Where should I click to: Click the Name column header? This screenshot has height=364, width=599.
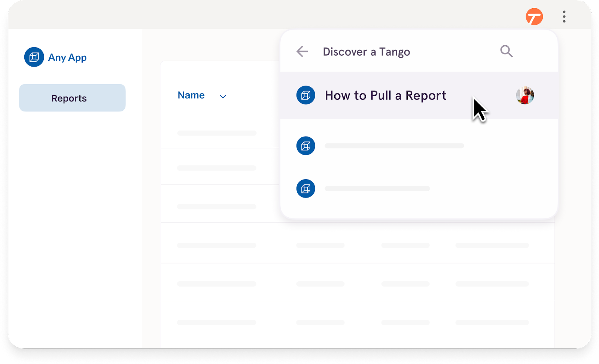(191, 95)
